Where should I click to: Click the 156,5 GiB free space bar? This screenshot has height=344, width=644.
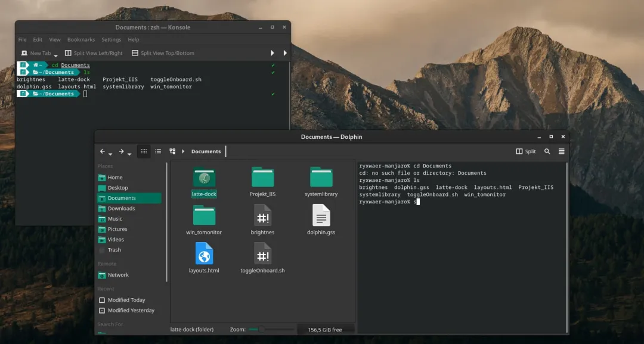pyautogui.click(x=326, y=329)
